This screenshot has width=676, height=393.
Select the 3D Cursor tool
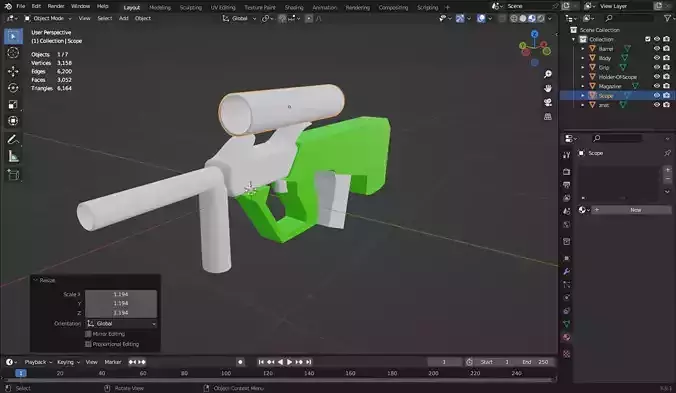13,53
